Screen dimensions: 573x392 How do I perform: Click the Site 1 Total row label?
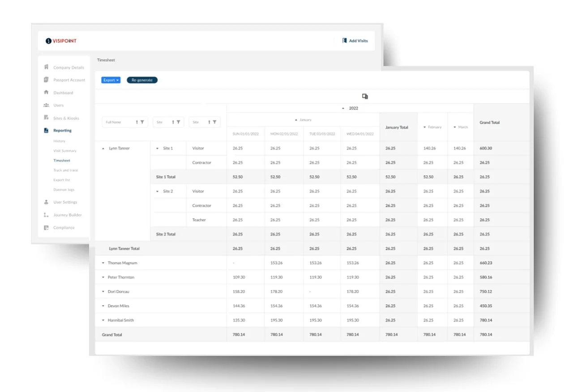[166, 177]
